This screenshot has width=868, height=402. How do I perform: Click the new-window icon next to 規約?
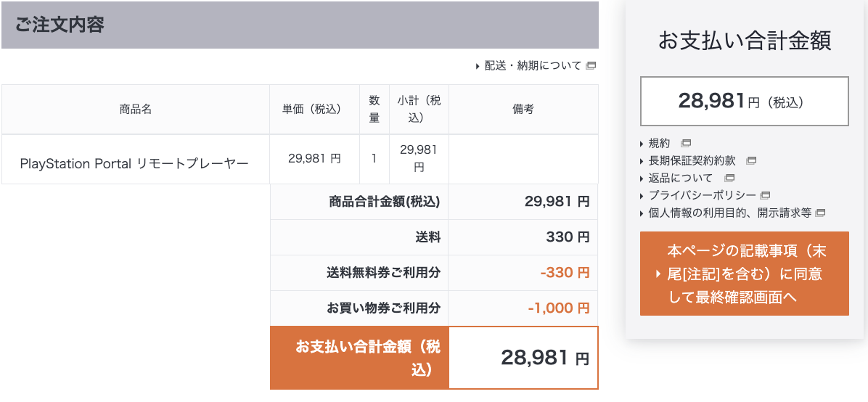point(686,144)
